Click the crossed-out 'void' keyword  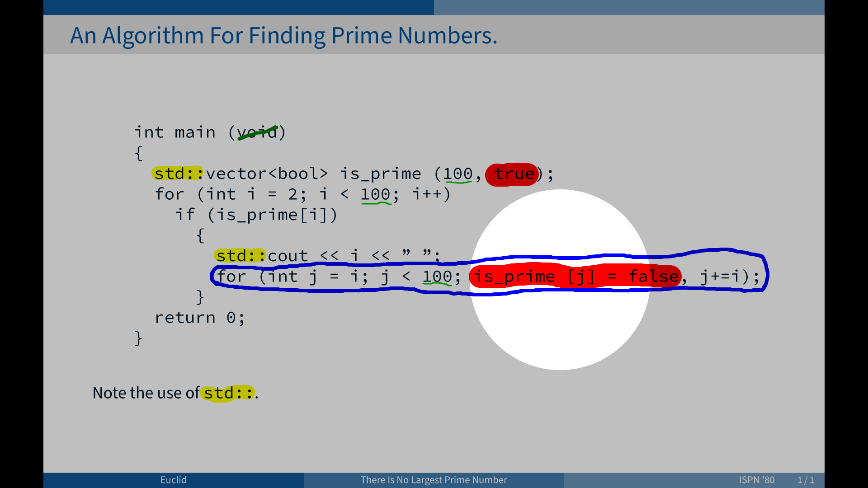click(x=257, y=132)
